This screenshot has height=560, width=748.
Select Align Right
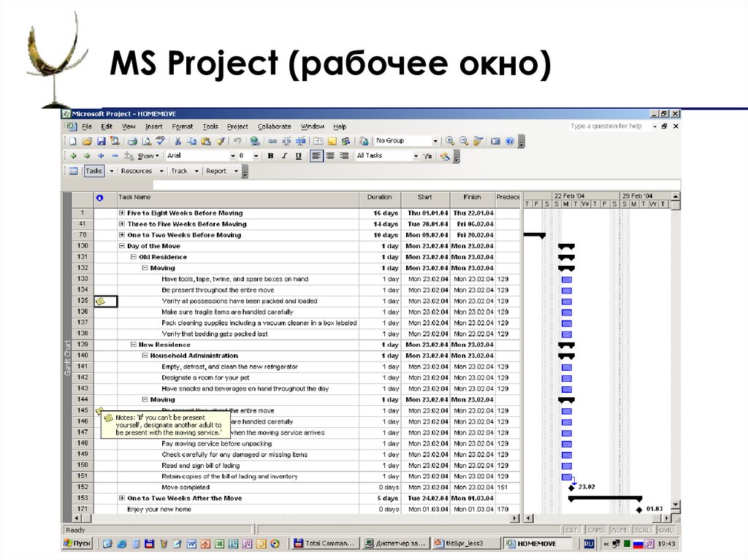[344, 156]
